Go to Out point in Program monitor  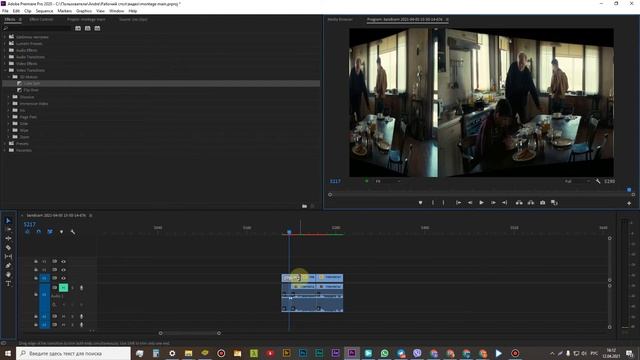point(504,203)
